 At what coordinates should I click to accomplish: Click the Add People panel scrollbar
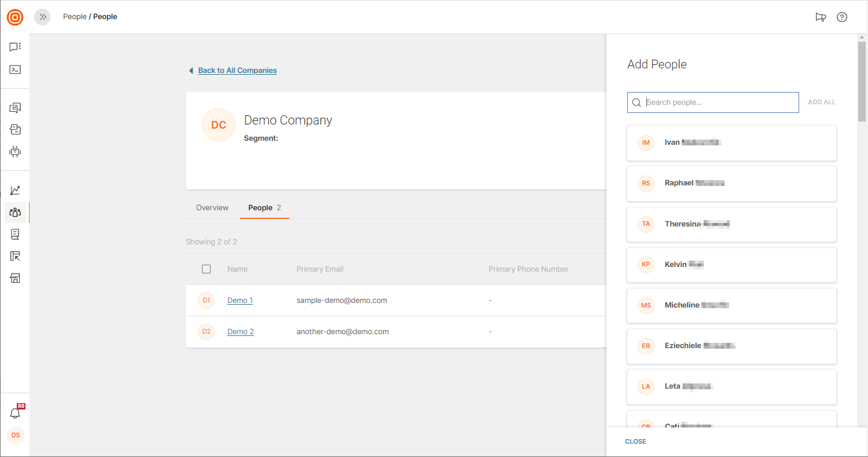862,81
